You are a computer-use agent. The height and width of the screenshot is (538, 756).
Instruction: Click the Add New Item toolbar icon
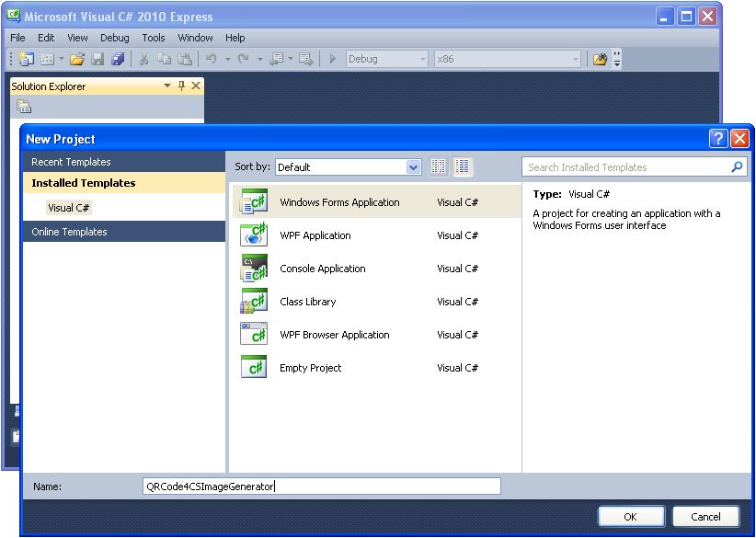point(47,59)
